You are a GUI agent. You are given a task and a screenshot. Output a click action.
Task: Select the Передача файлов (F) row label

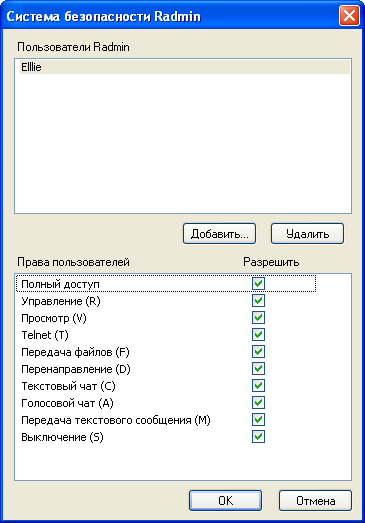[x=75, y=352]
